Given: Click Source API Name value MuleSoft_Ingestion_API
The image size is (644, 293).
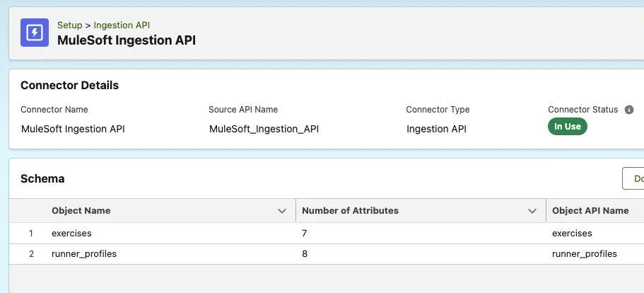Looking at the screenshot, I should [x=264, y=129].
